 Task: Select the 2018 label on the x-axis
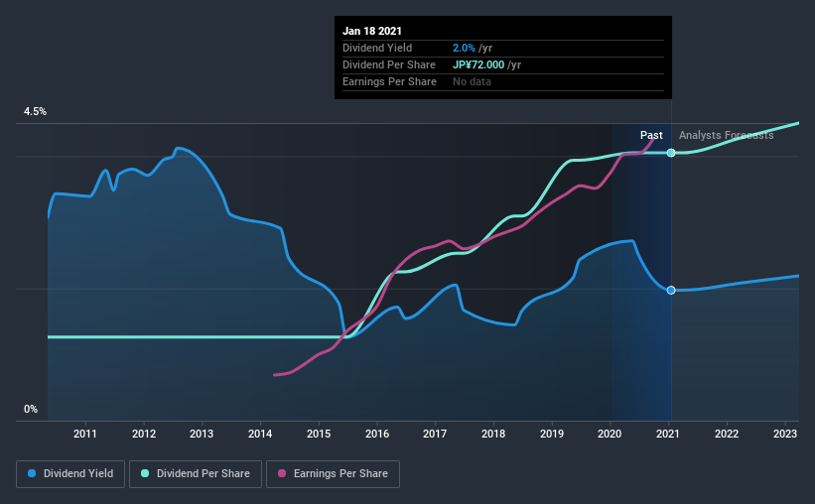[x=493, y=434]
